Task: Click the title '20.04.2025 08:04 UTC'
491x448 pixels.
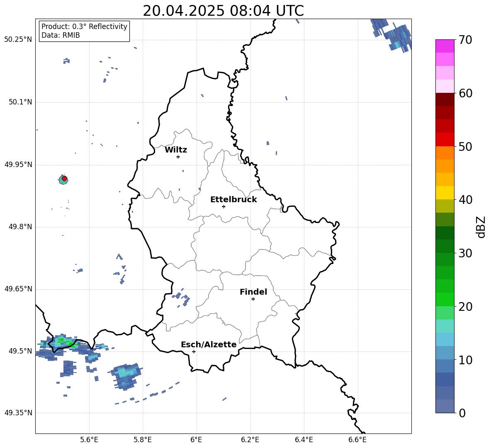Action: 223,11
